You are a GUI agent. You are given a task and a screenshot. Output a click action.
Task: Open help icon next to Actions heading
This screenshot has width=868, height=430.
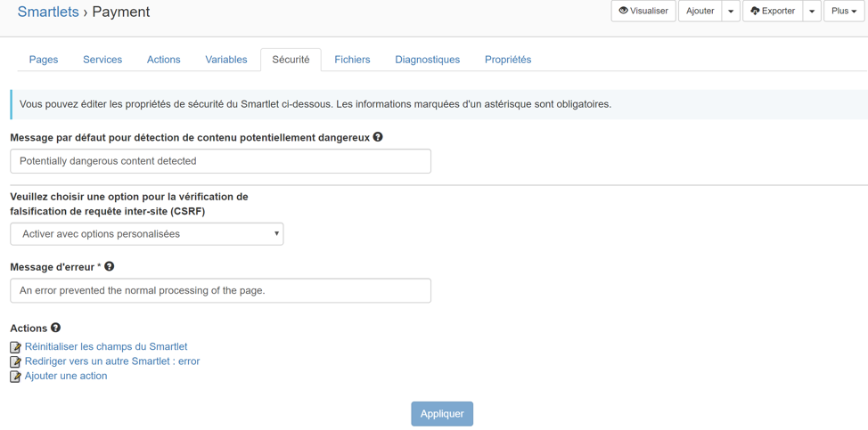[x=55, y=328]
